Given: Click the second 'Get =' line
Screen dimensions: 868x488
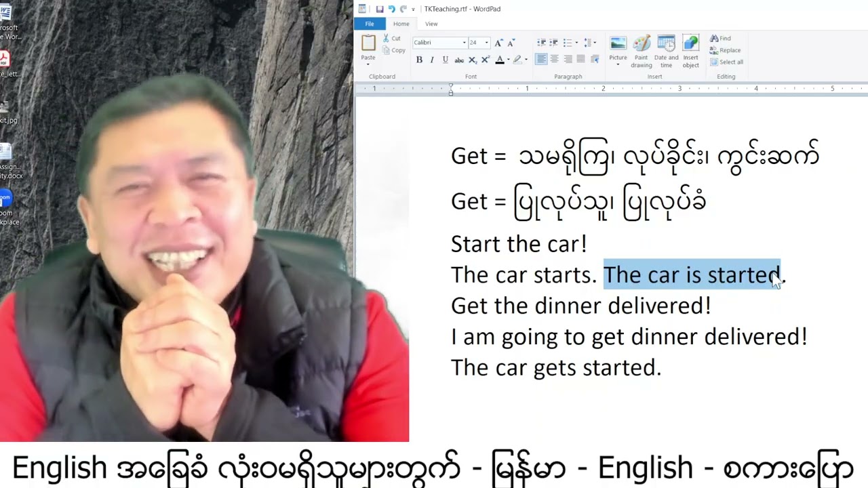Looking at the screenshot, I should pyautogui.click(x=578, y=201).
